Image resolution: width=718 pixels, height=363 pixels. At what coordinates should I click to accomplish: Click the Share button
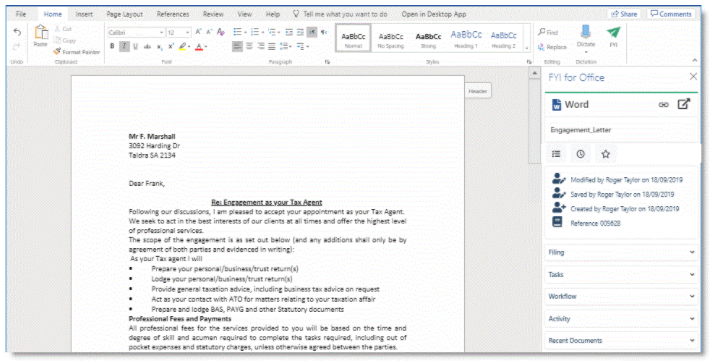pos(624,14)
